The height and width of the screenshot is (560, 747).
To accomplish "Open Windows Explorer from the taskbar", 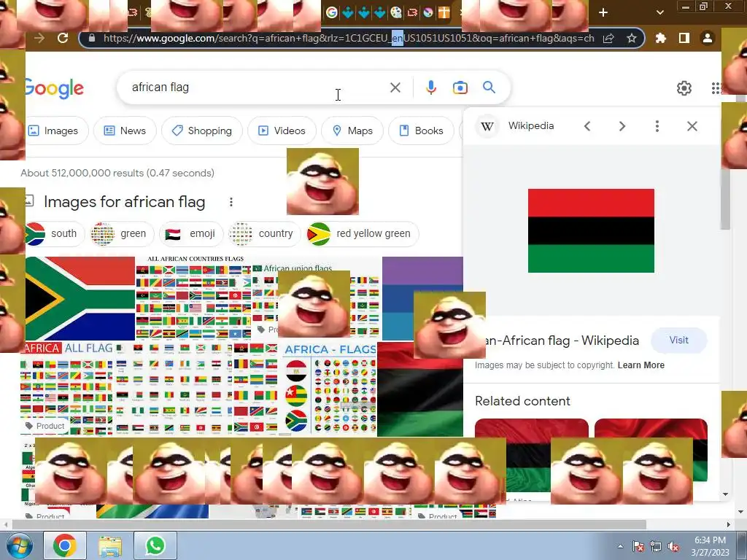I will (111, 545).
